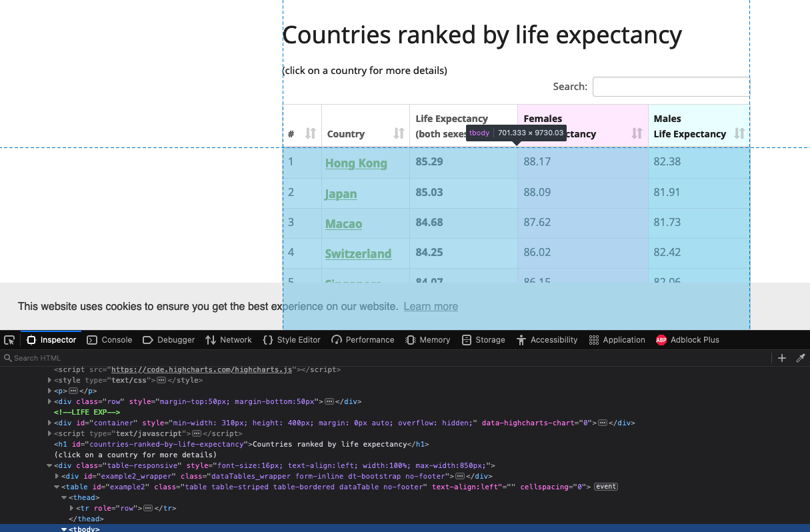
Task: Collapse the div class="table-responsive" node
Action: pos(50,465)
